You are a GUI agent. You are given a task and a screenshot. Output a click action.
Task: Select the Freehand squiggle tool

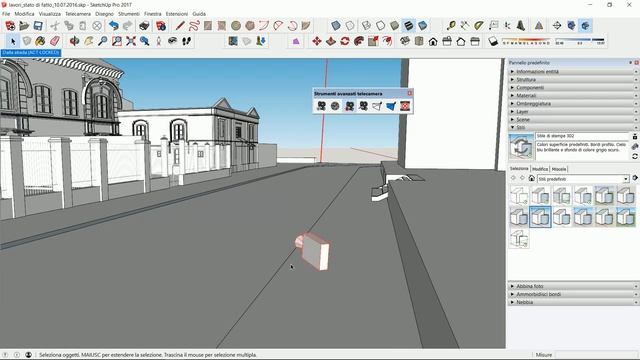point(194,26)
